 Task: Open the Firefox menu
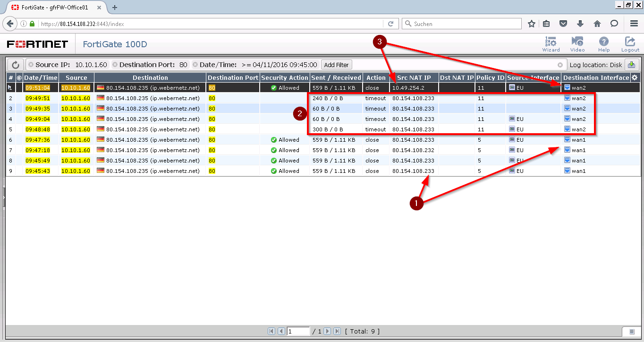[634, 24]
